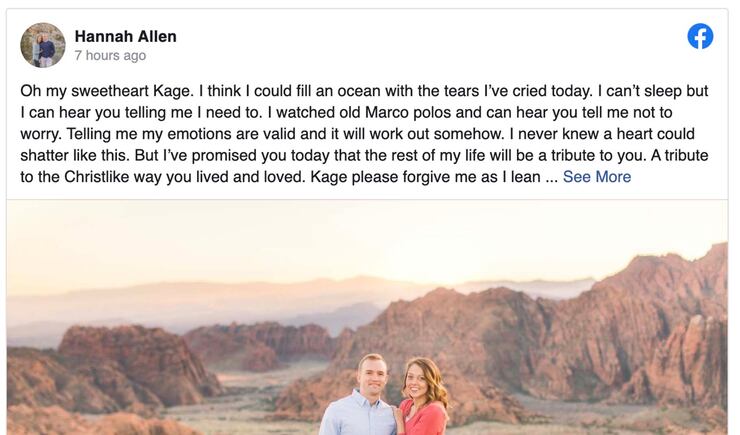Open the "7 hours ago" timestamp
Image resolution: width=740 pixels, height=435 pixels.
point(110,56)
